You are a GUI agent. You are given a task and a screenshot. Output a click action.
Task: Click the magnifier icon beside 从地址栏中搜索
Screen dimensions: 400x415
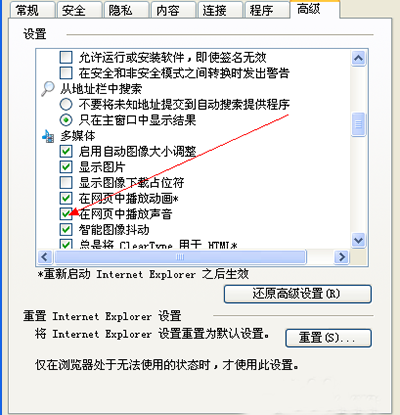pos(48,88)
